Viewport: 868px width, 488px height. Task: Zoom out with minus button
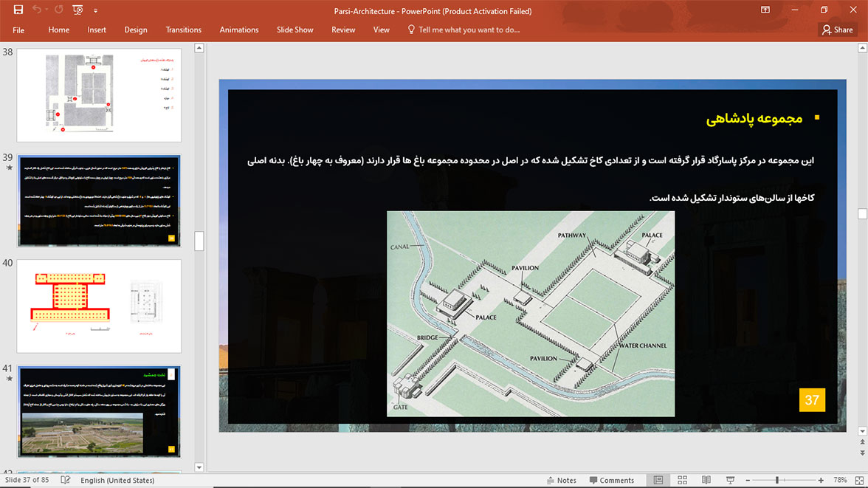tap(747, 480)
